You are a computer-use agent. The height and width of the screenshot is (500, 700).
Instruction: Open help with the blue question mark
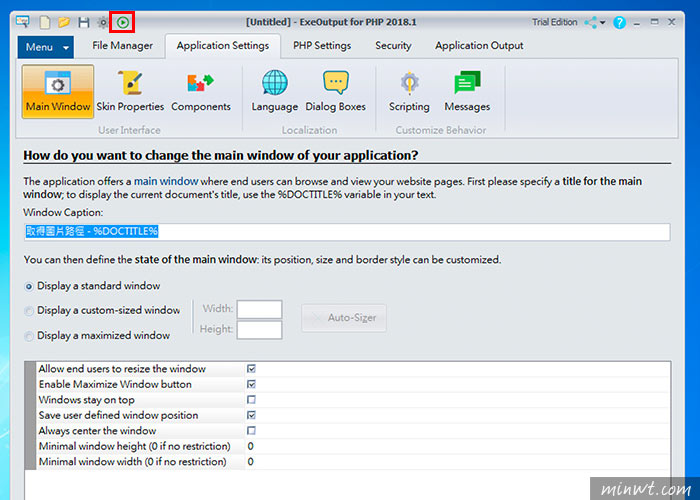pos(619,22)
